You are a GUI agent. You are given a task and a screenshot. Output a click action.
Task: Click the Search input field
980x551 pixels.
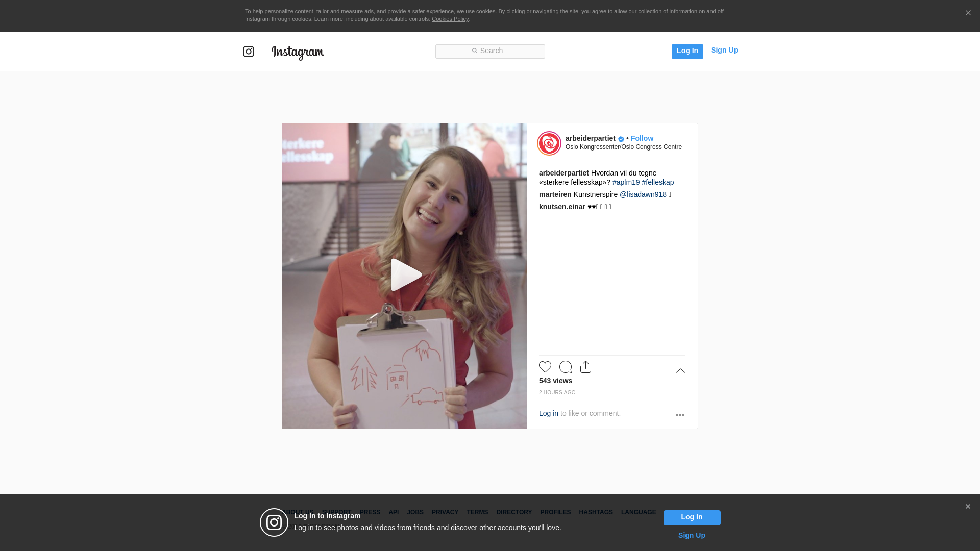[490, 51]
